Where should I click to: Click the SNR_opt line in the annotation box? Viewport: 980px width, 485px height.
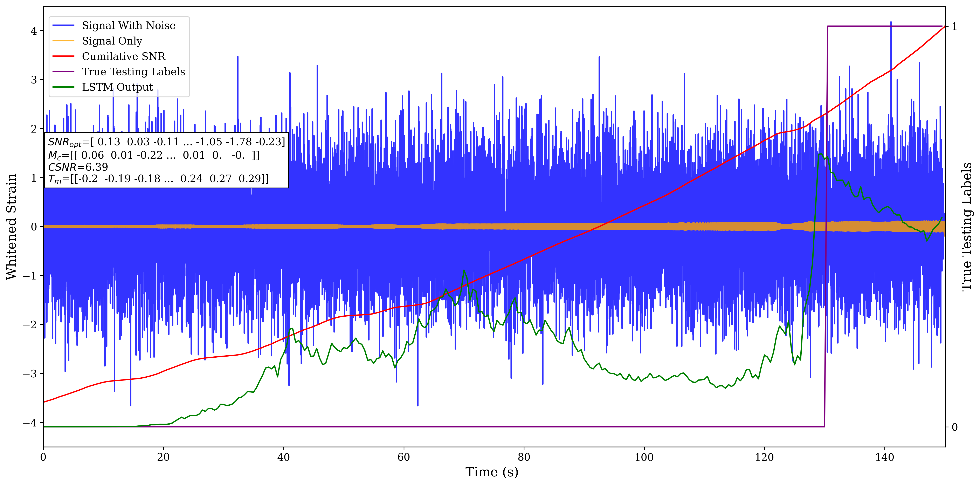[166, 142]
